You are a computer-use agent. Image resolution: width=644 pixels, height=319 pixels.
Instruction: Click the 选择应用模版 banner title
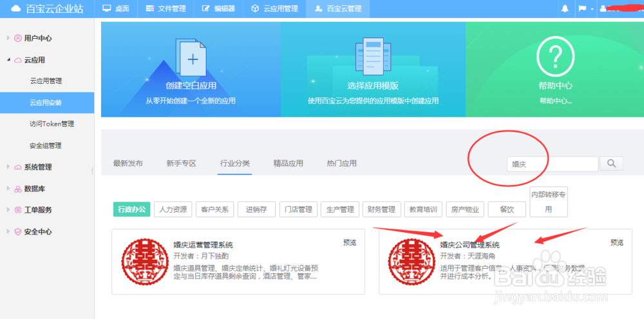coord(373,86)
